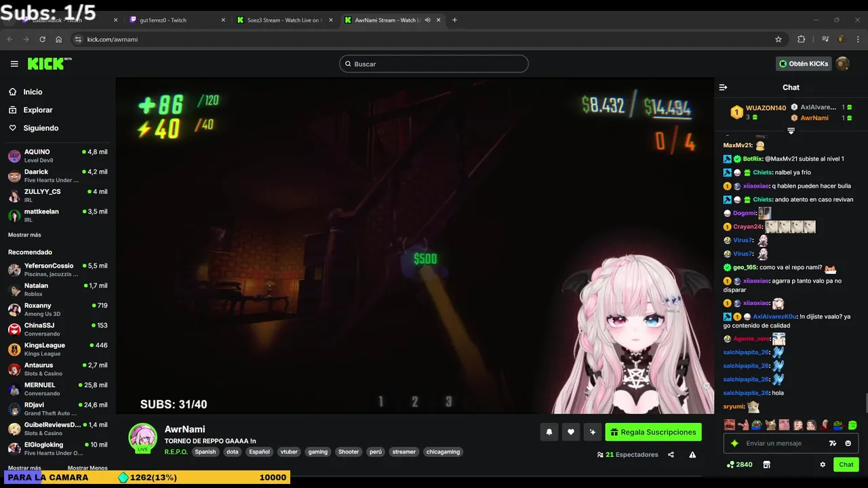Open the Kick hamburger menu
868x488 pixels.
point(14,64)
